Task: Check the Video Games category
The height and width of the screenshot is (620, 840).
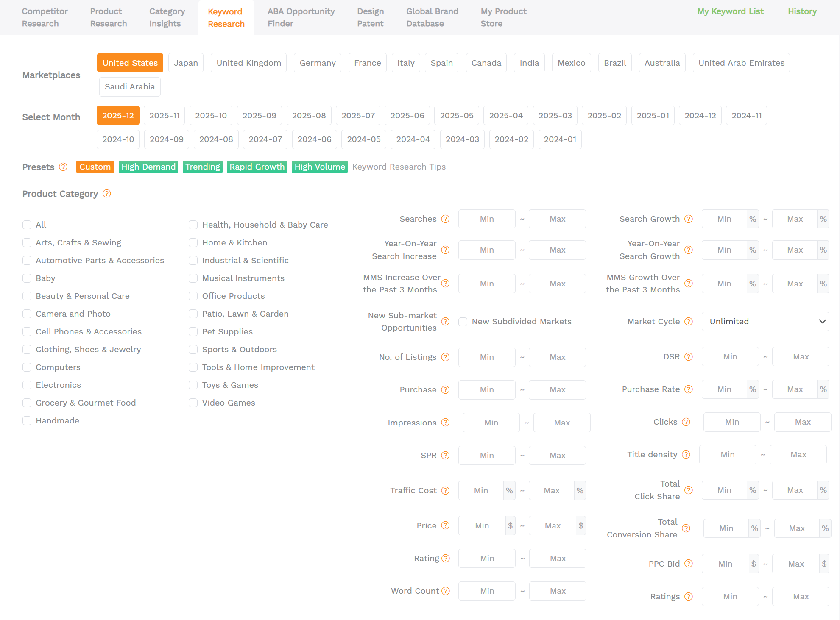Action: [193, 403]
